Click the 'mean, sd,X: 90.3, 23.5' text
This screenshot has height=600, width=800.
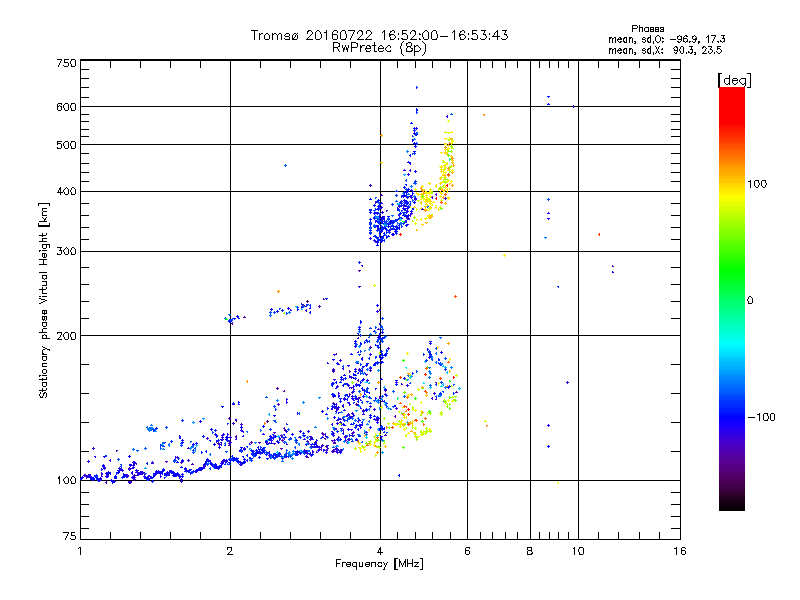pyautogui.click(x=665, y=50)
